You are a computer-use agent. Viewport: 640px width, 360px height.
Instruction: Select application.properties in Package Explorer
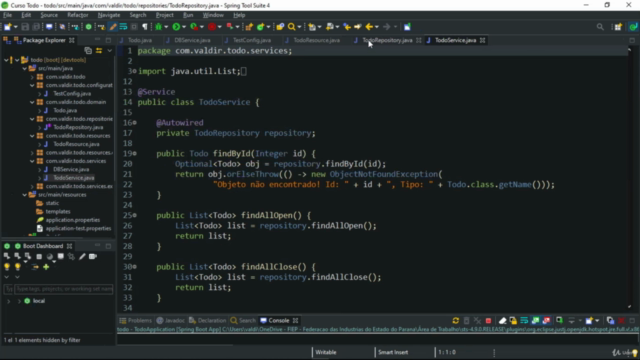73,220
